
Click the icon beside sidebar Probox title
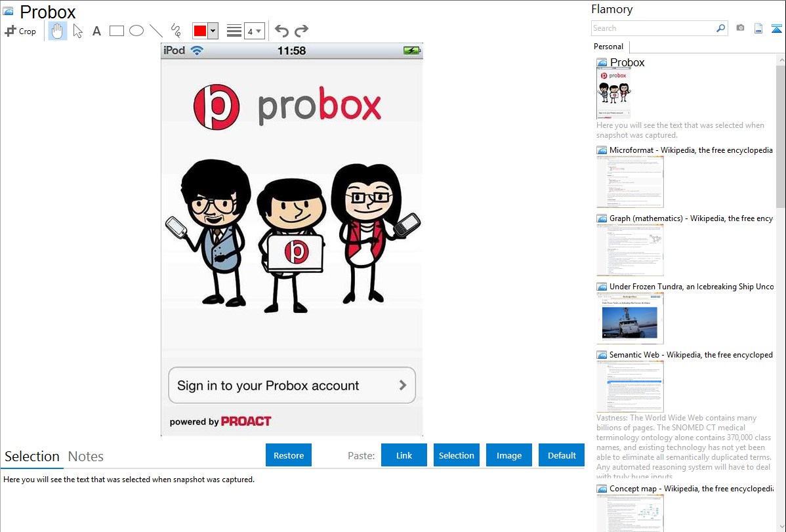602,63
